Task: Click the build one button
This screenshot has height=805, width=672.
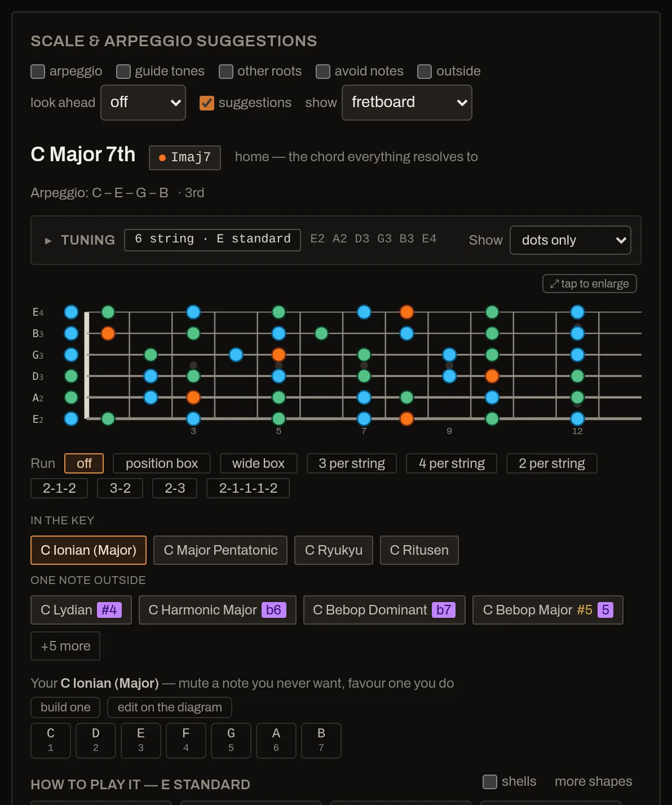Action: pyautogui.click(x=65, y=707)
